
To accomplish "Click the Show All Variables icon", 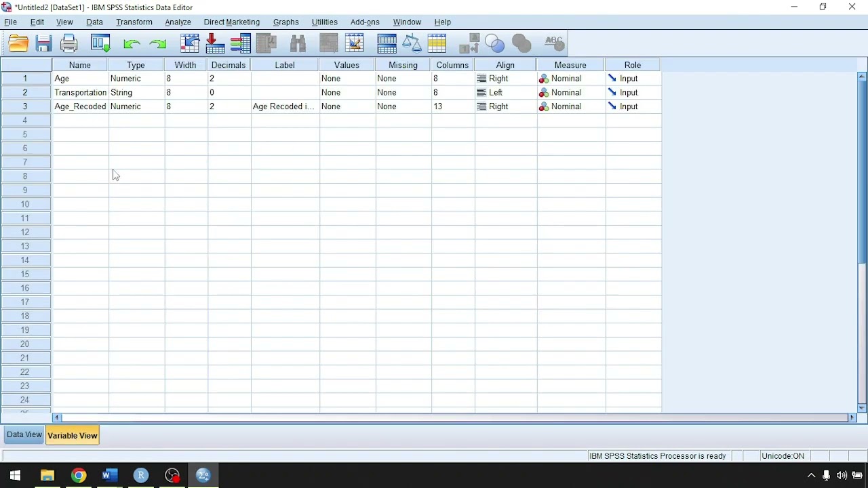I will coord(521,44).
